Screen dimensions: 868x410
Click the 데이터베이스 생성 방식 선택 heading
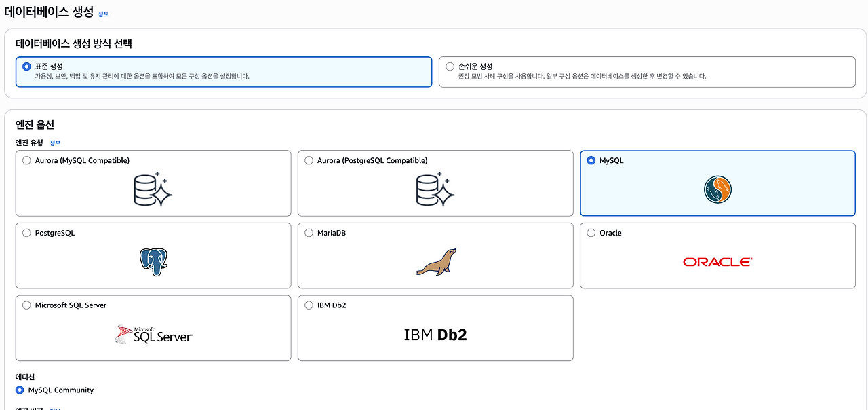(x=74, y=44)
